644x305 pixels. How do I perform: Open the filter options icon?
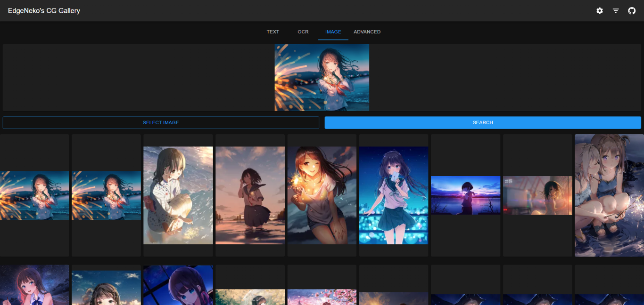pyautogui.click(x=616, y=11)
